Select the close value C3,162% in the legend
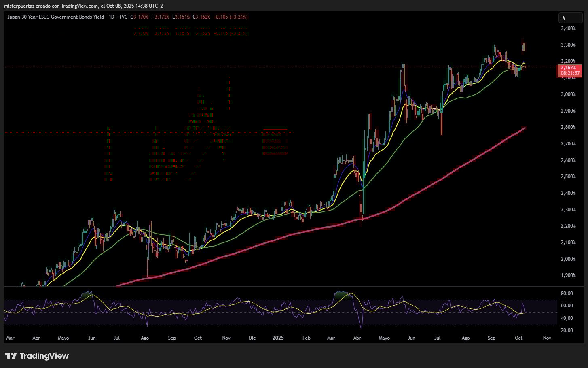Image resolution: width=588 pixels, height=368 pixels. 201,17
